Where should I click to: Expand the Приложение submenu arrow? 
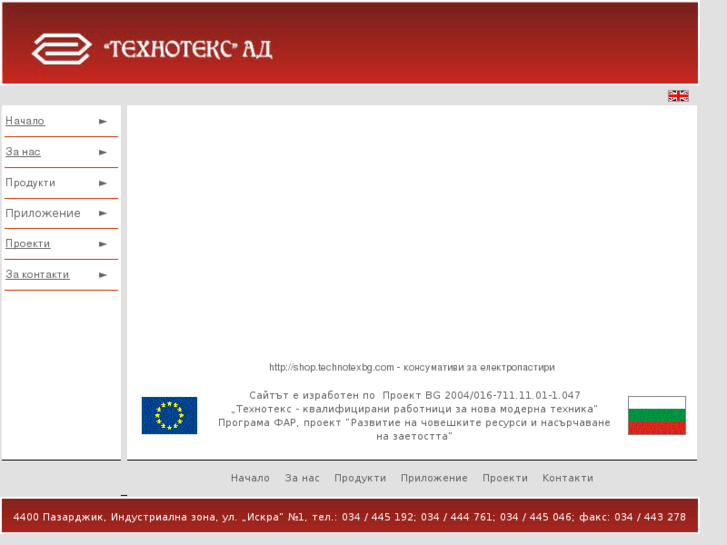103,213
